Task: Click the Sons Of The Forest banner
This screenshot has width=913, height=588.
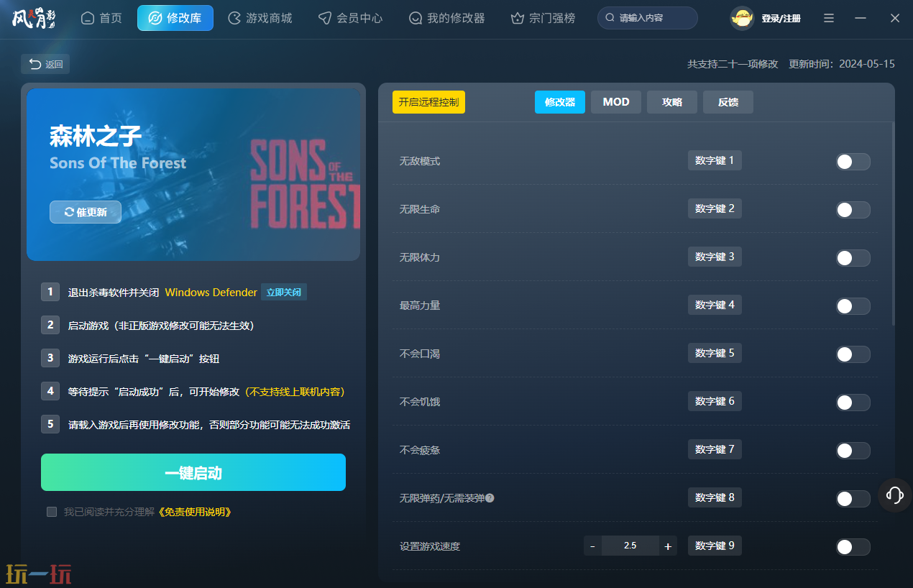Action: 193,174
